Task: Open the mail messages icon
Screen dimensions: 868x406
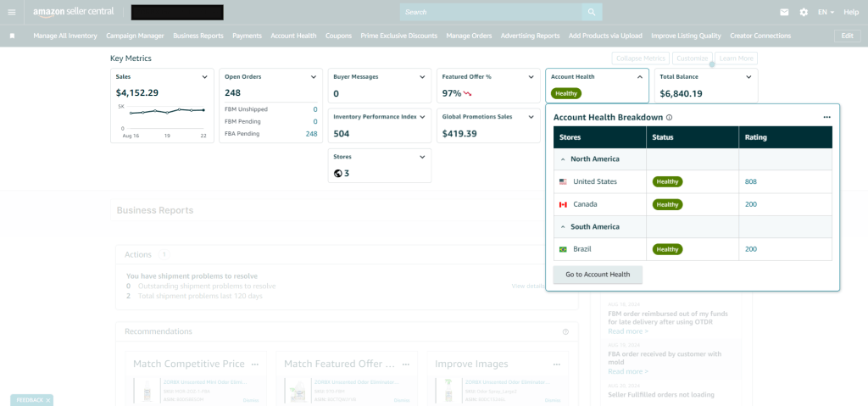Action: pyautogui.click(x=784, y=12)
